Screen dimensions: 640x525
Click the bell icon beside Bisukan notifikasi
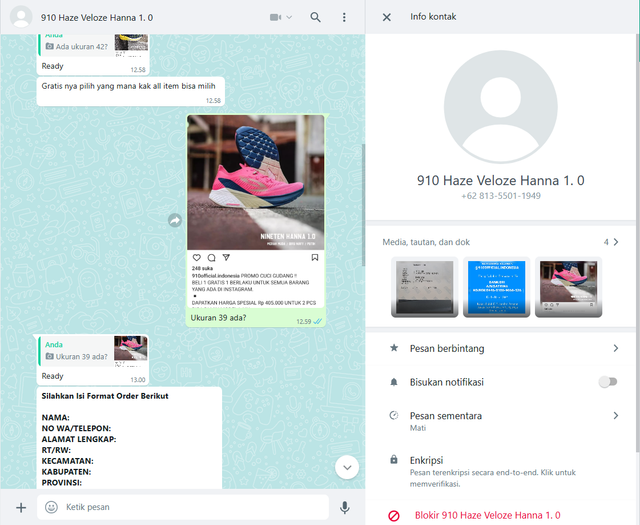click(394, 382)
